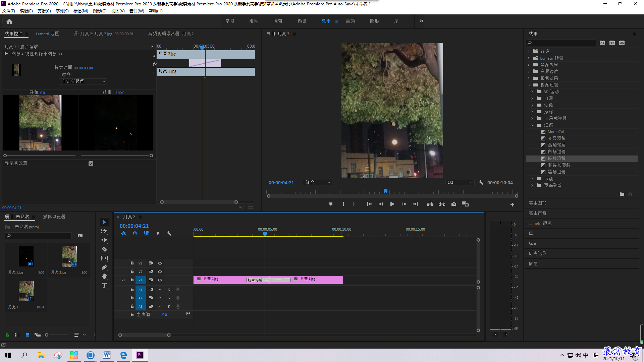This screenshot has height=362, width=644.
Task: Expand the 预设 folder
Action: (x=529, y=51)
